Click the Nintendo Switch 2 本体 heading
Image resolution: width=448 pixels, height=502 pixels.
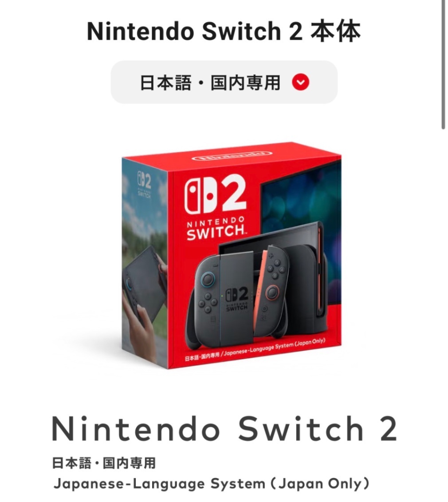pyautogui.click(x=224, y=32)
